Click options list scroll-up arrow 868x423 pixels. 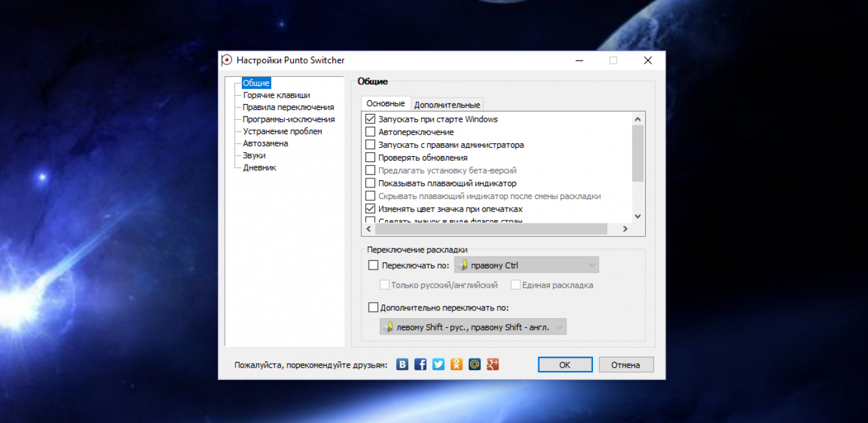[637, 119]
